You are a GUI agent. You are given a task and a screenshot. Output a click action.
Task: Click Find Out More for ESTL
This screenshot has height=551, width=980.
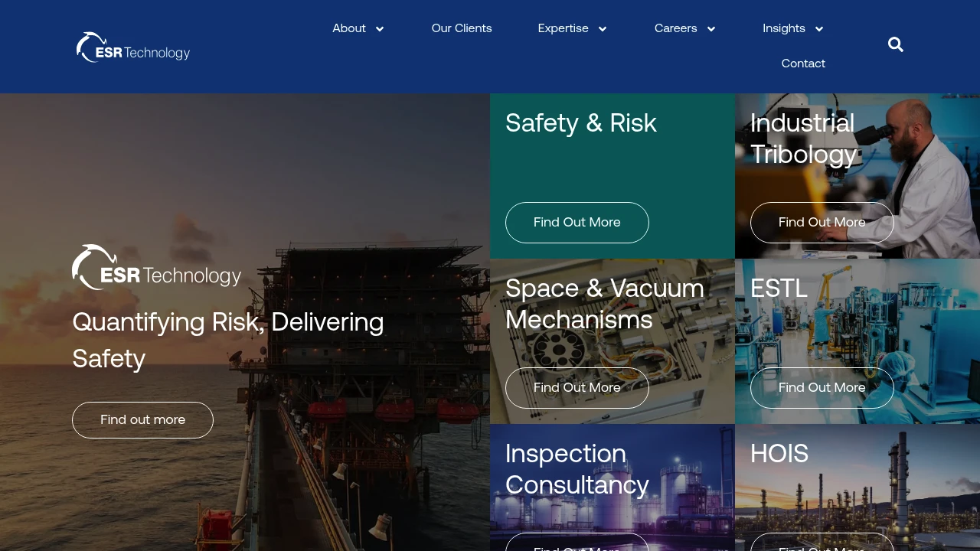pyautogui.click(x=822, y=388)
